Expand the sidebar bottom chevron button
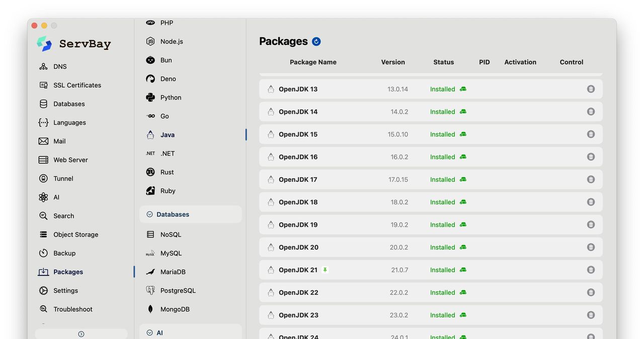The image size is (644, 339). point(81,334)
